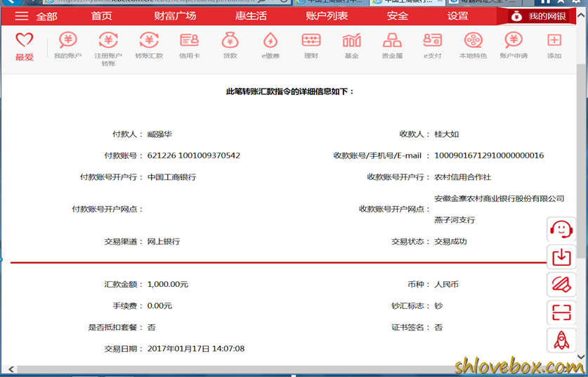Click 交易成功 transaction status
Viewport: 588px width, 377px height.
pyautogui.click(x=450, y=241)
